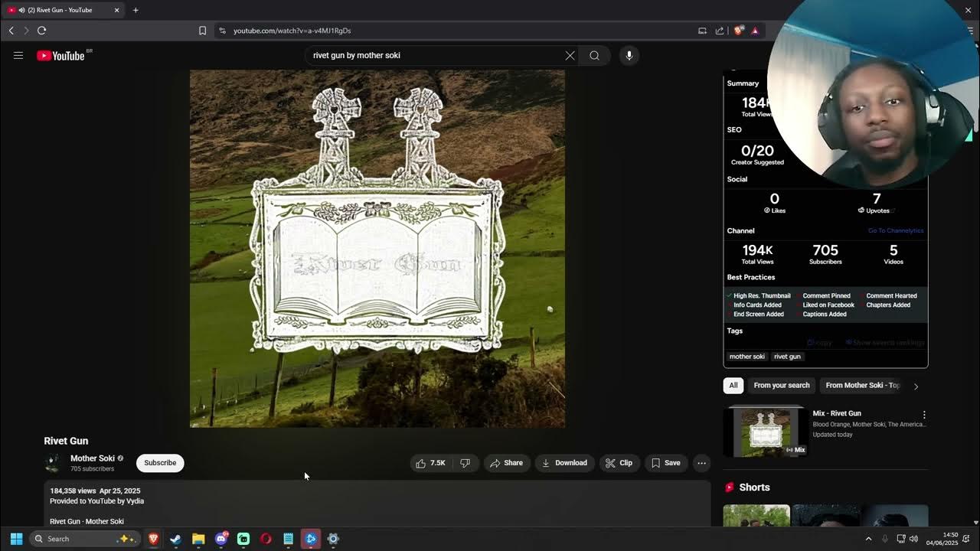This screenshot has width=980, height=551.
Task: Clear the search box with the X
Action: click(570, 55)
